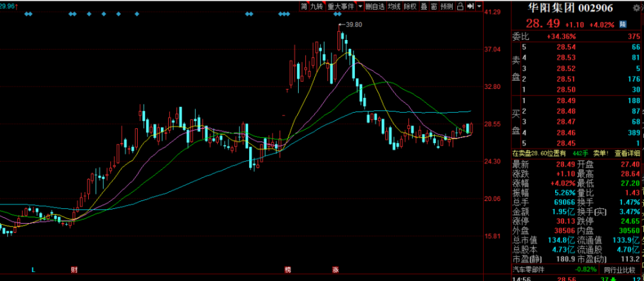The image size is (644, 281).
Task: Click the 汽车零部件 sector label
Action: pos(529,270)
